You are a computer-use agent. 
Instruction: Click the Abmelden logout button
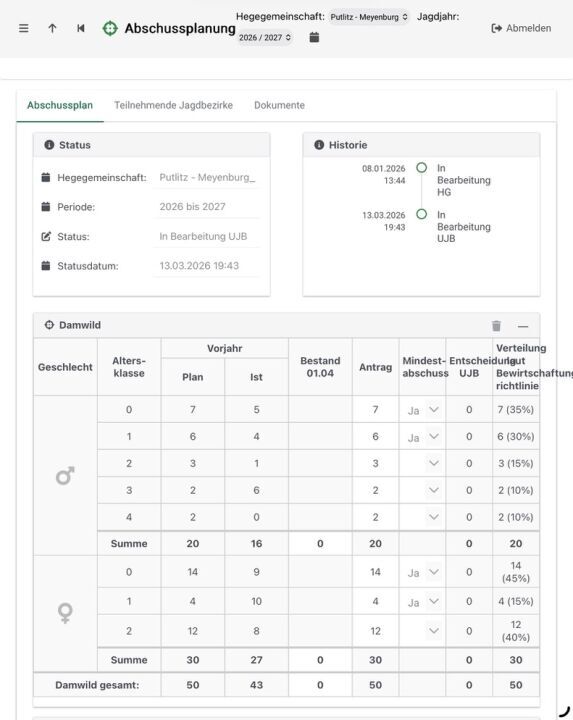coord(522,28)
